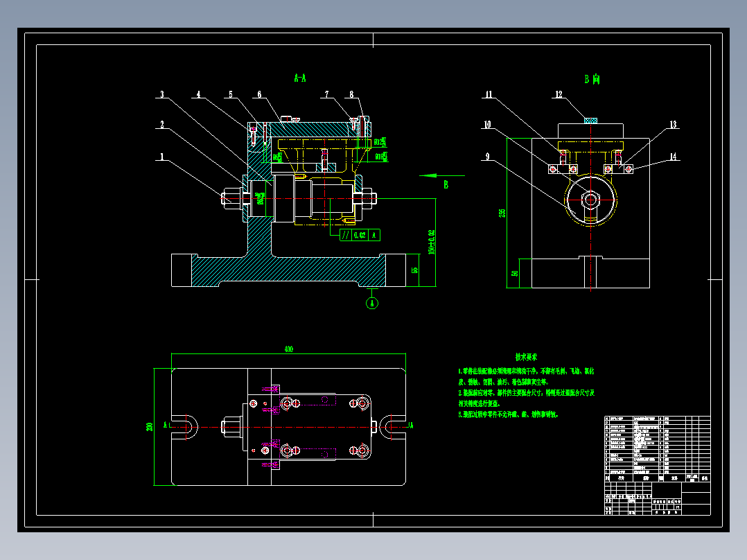This screenshot has height=560, width=747.
Task: Select part balloon number 8
Action: [x=351, y=94]
